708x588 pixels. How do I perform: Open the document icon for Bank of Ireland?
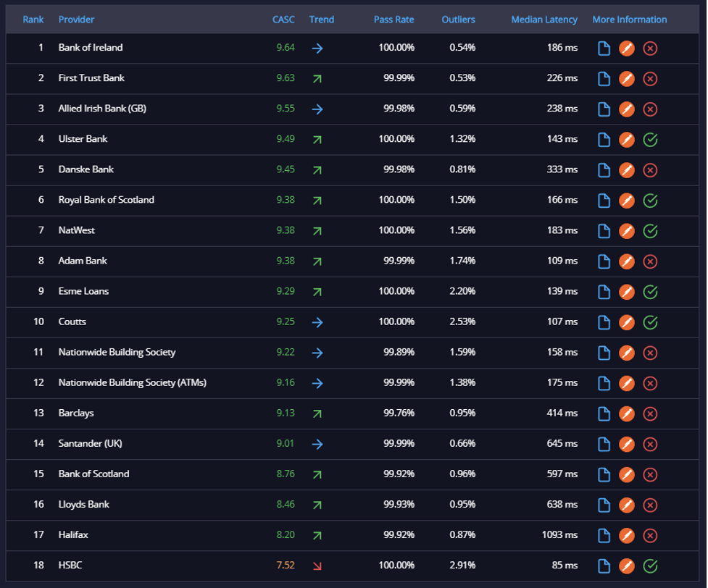[x=604, y=49]
